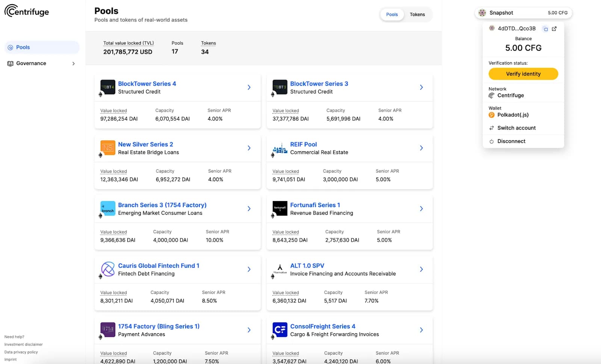Open BlockTower Series 4 pool logo

(x=108, y=87)
